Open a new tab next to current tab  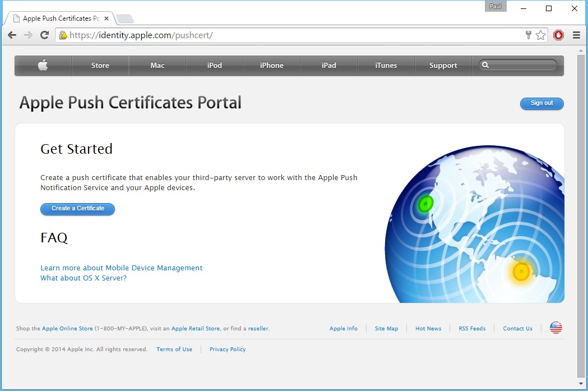tap(125, 19)
